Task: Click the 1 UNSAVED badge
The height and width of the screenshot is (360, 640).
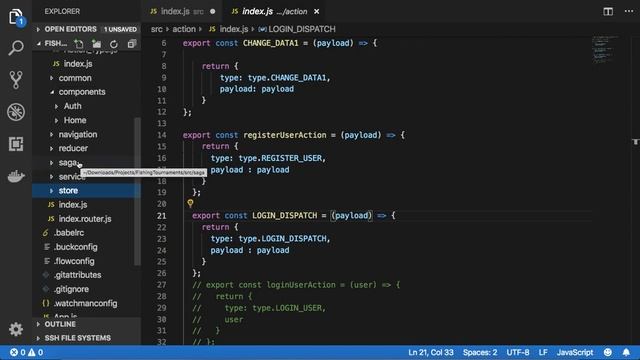Action: 120,29
